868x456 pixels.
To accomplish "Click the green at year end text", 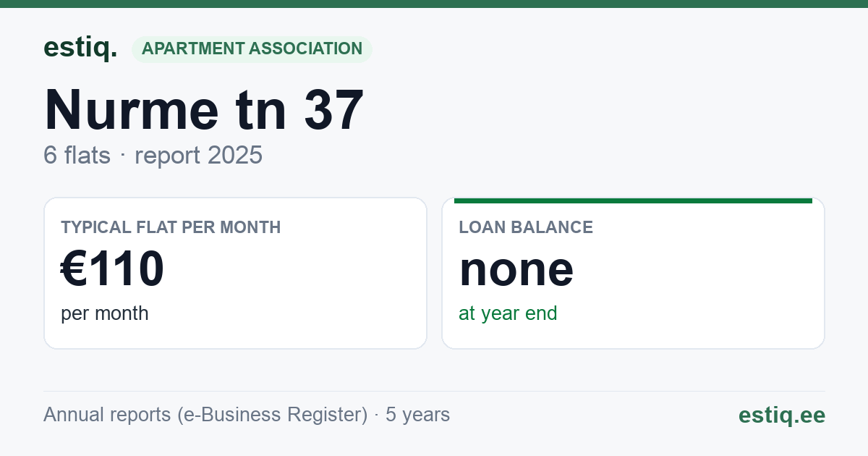I will 508,313.
